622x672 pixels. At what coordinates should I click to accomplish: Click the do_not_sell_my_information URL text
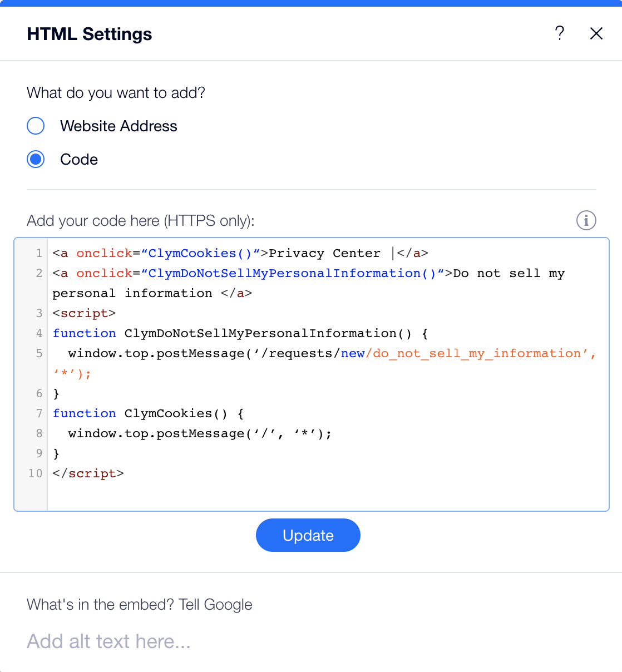[477, 353]
